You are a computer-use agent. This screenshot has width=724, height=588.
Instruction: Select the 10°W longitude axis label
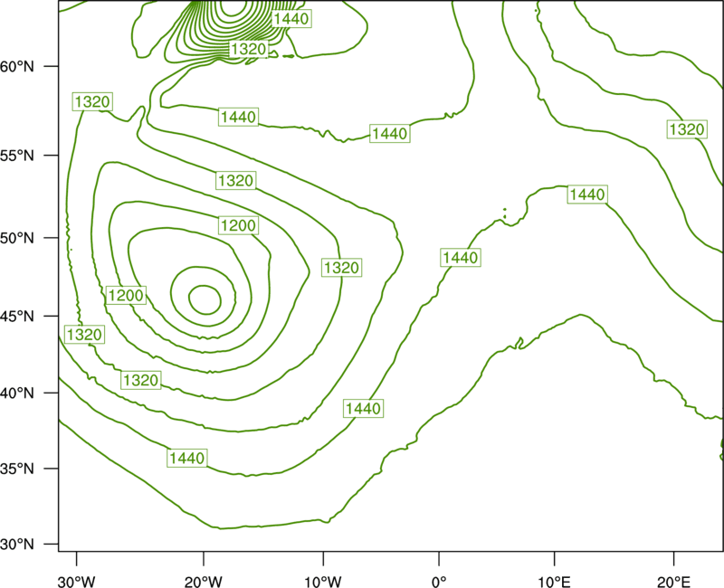323,582
